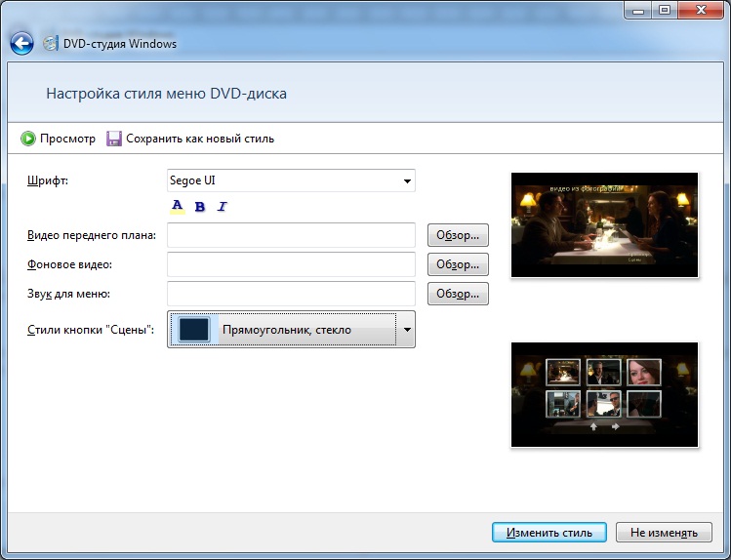Click the dark blue button style swatch
731x560 pixels.
tap(194, 330)
